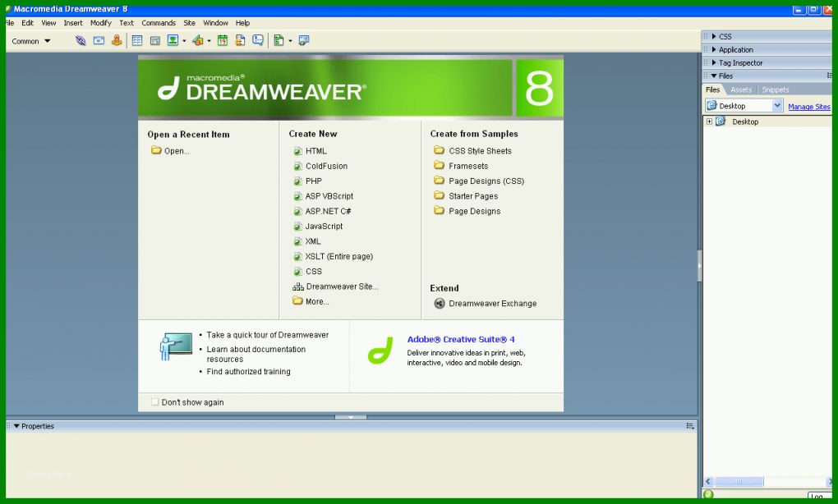Viewport: 838px width, 504px height.
Task: Click the Insert Table icon
Action: click(137, 40)
